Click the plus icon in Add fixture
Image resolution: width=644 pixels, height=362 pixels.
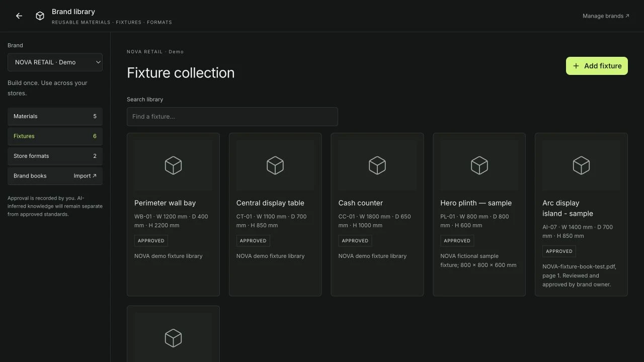(x=576, y=66)
